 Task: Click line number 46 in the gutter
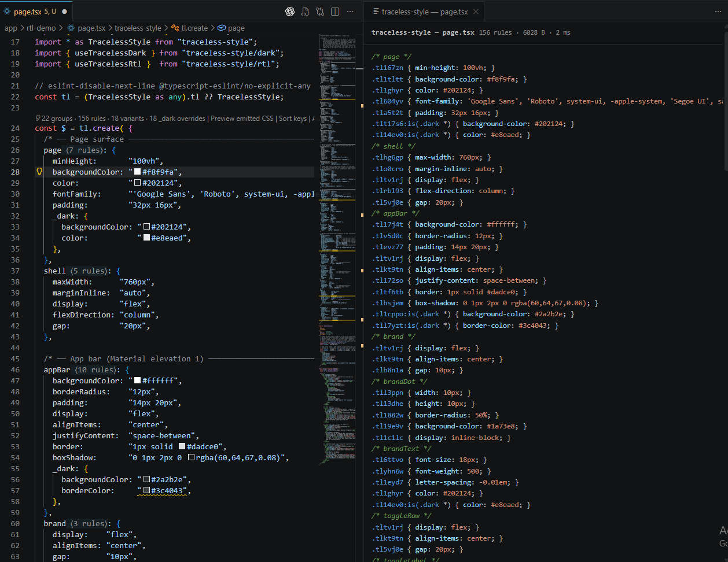[x=15, y=370]
